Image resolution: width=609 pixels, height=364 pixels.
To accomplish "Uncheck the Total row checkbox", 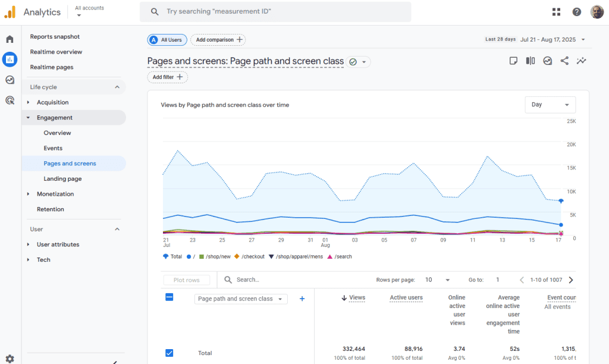I will [x=169, y=353].
